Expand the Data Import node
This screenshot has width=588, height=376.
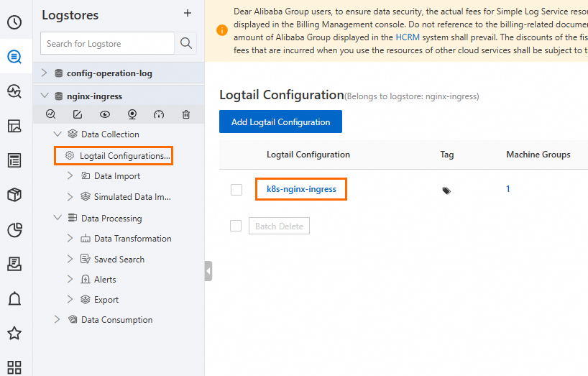coord(70,175)
